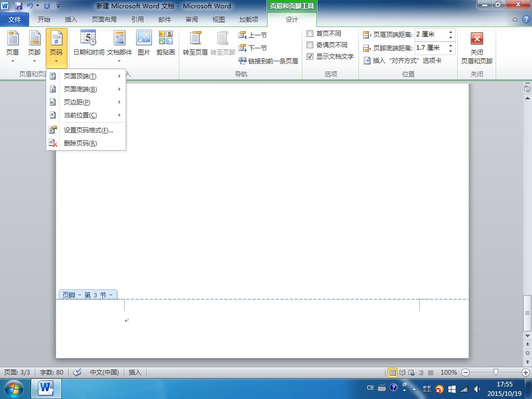Open the 文件 file tab
This screenshot has height=399, width=532.
pyautogui.click(x=14, y=20)
